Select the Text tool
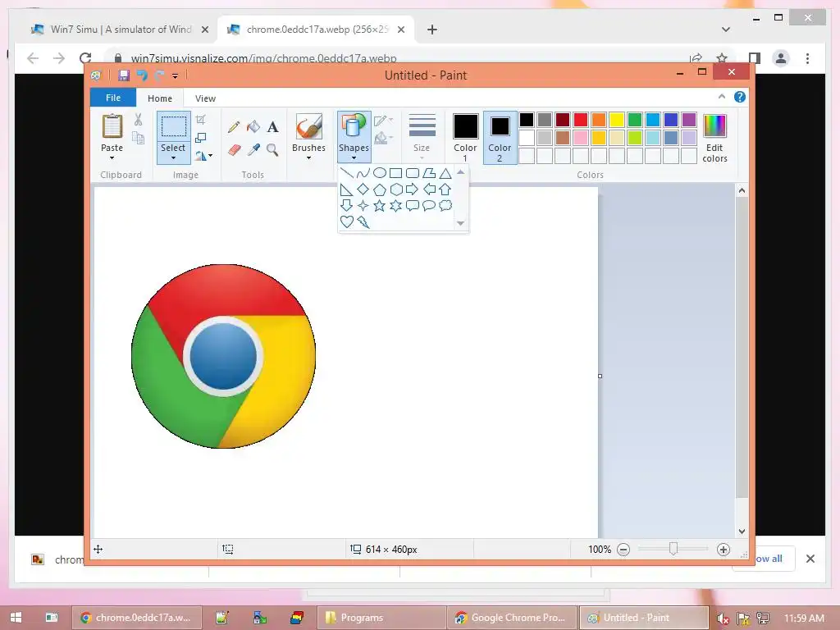This screenshot has height=630, width=840. pyautogui.click(x=272, y=127)
